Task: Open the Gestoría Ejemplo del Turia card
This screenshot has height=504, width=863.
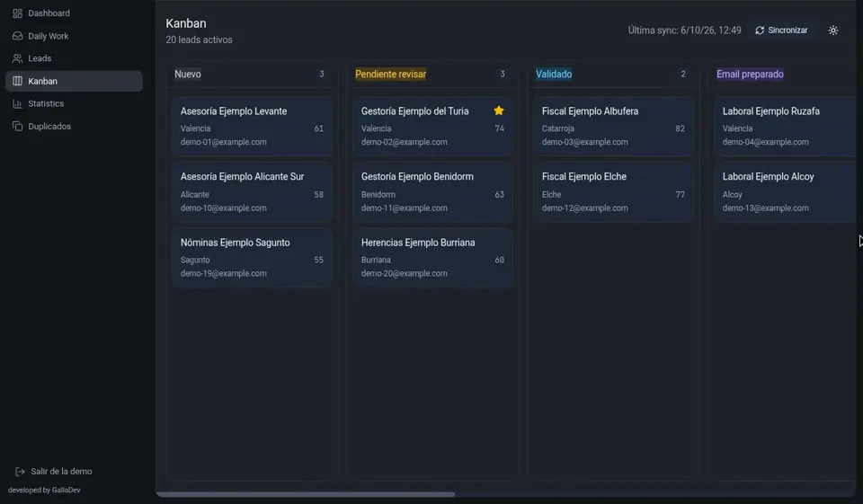Action: click(x=432, y=126)
